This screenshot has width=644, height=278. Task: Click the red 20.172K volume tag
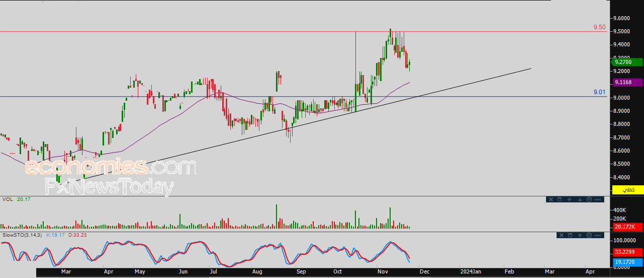click(627, 227)
